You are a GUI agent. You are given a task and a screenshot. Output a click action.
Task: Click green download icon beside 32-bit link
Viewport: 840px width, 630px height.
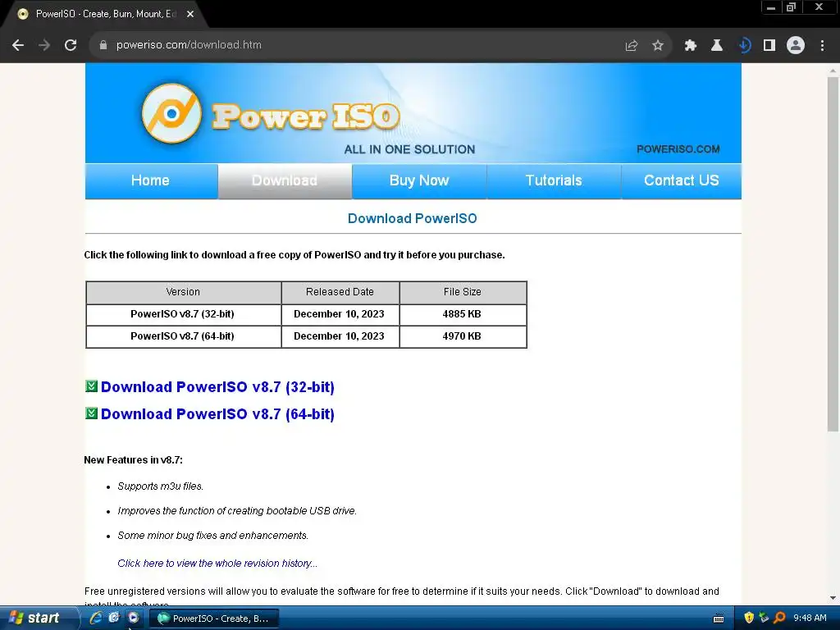(x=91, y=386)
